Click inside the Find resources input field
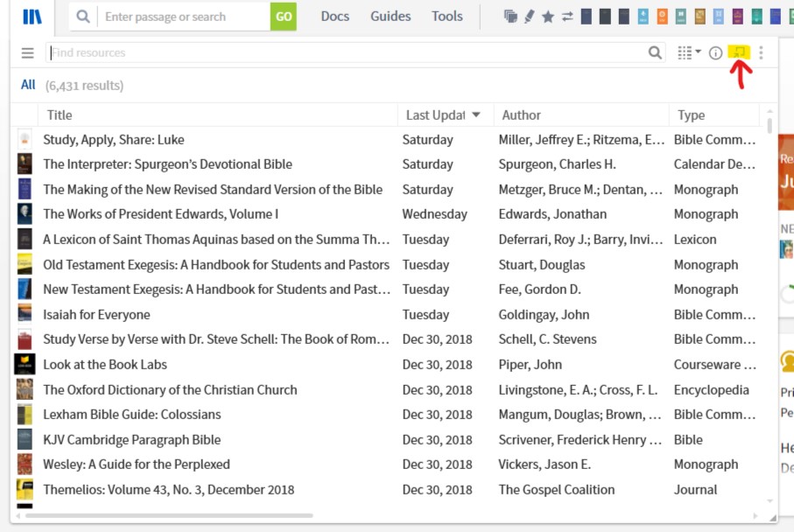Screen dimensions: 794x532 click(263, 52)
